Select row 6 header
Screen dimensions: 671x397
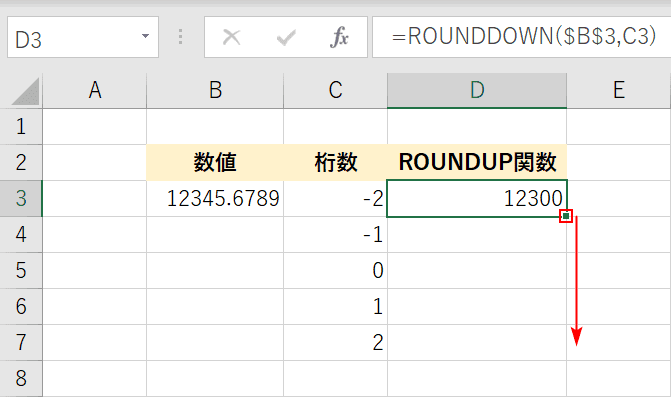(21, 306)
